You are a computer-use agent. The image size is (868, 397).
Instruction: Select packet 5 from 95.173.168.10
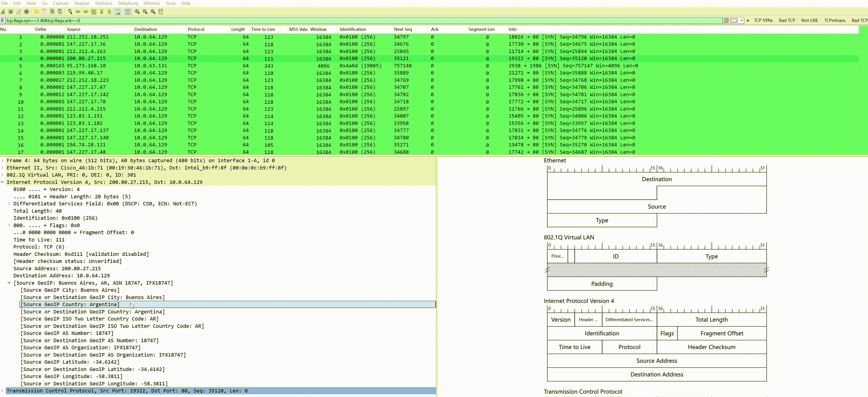[429, 66]
